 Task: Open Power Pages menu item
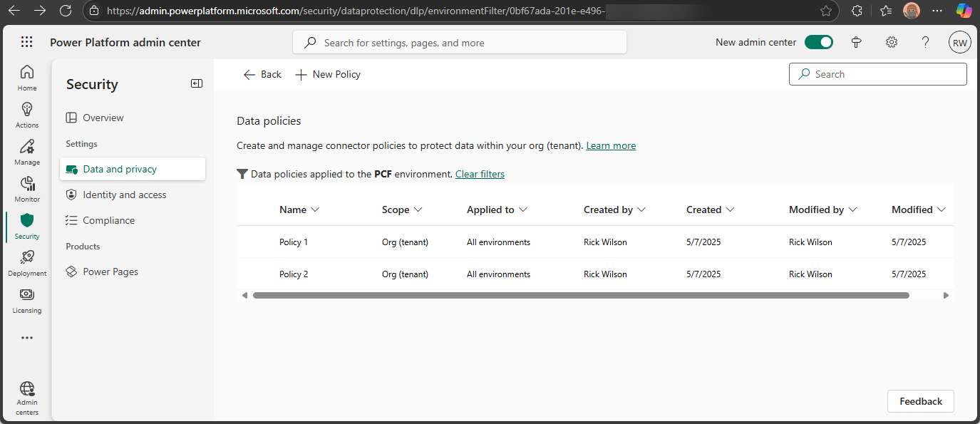(133, 272)
